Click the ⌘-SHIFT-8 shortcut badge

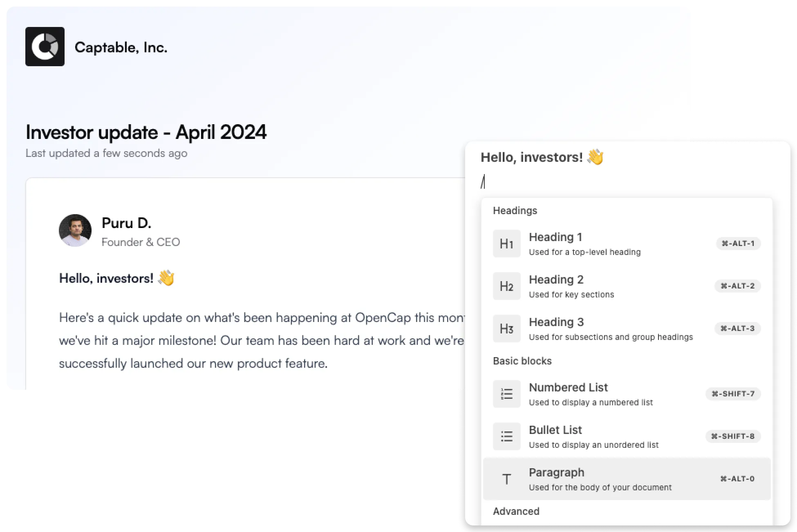(x=733, y=436)
